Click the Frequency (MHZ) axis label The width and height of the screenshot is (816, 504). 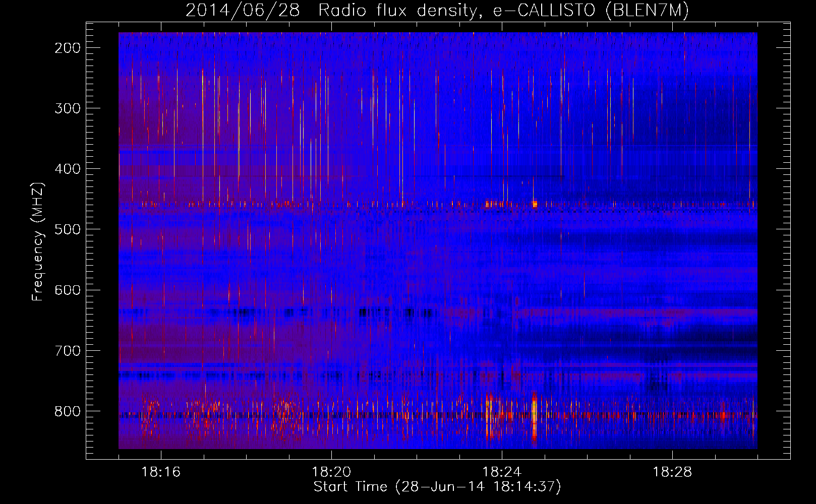[38, 241]
